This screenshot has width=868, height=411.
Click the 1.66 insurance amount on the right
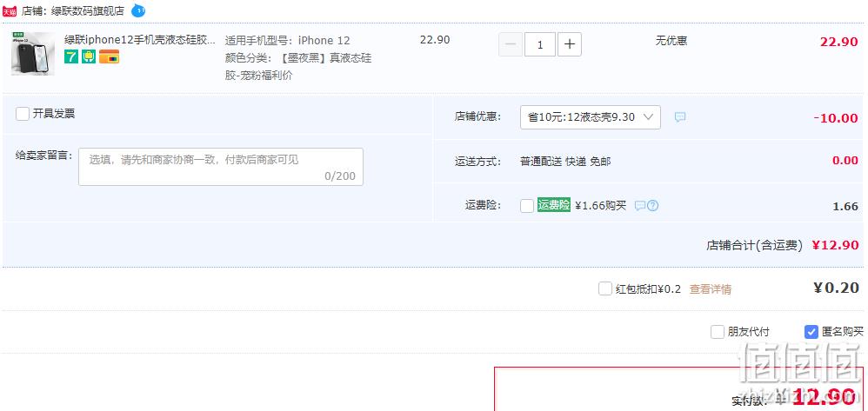846,206
